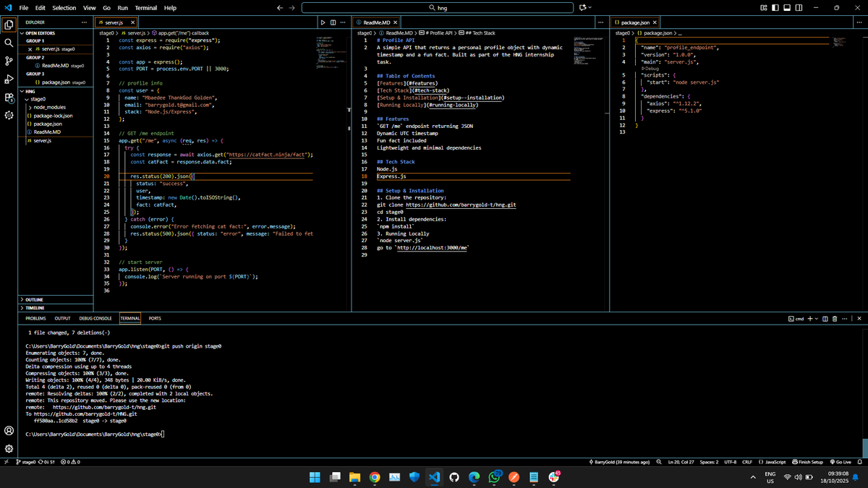Open the Source Control view
Image resolution: width=868 pixels, height=488 pixels.
[8, 61]
